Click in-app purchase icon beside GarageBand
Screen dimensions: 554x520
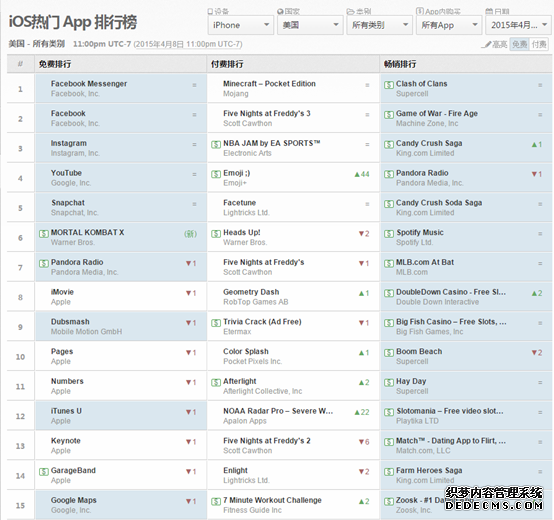tap(43, 471)
